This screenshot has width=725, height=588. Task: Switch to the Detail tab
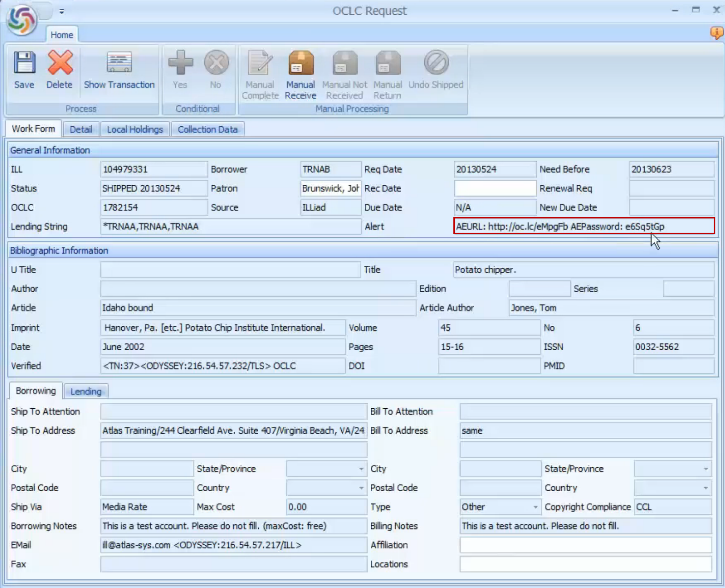click(81, 129)
